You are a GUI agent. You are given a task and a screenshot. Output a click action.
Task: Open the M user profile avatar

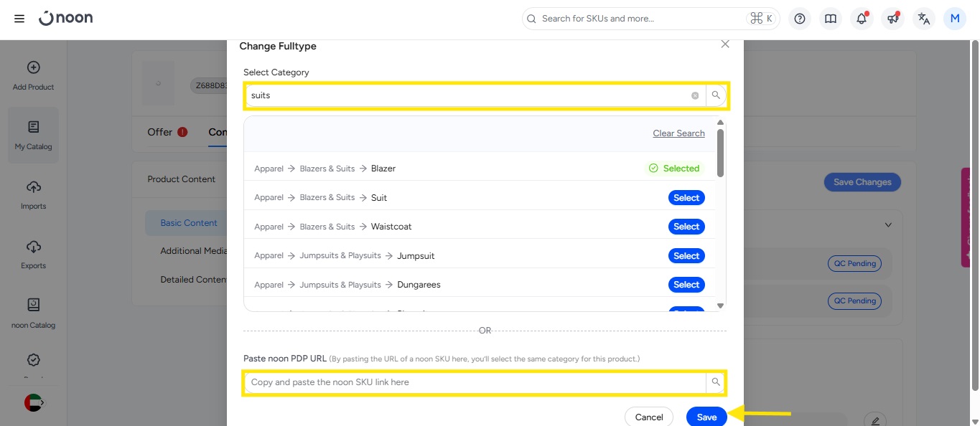[x=954, y=19]
